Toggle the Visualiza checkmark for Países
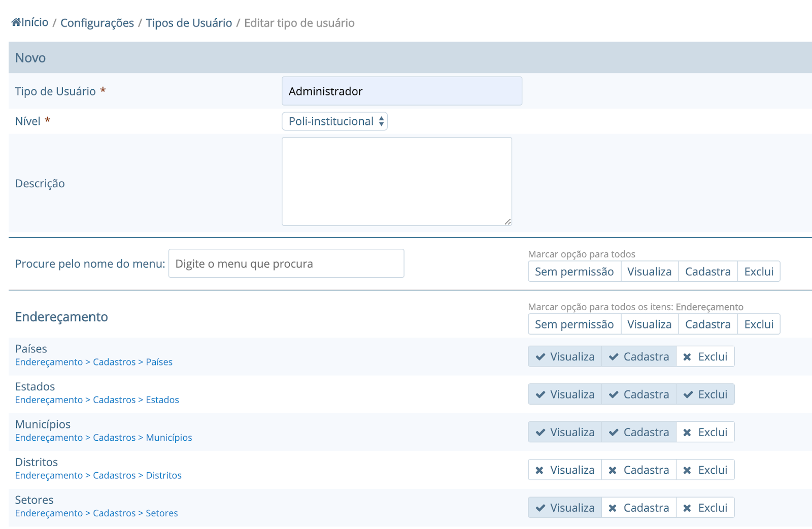 (565, 356)
